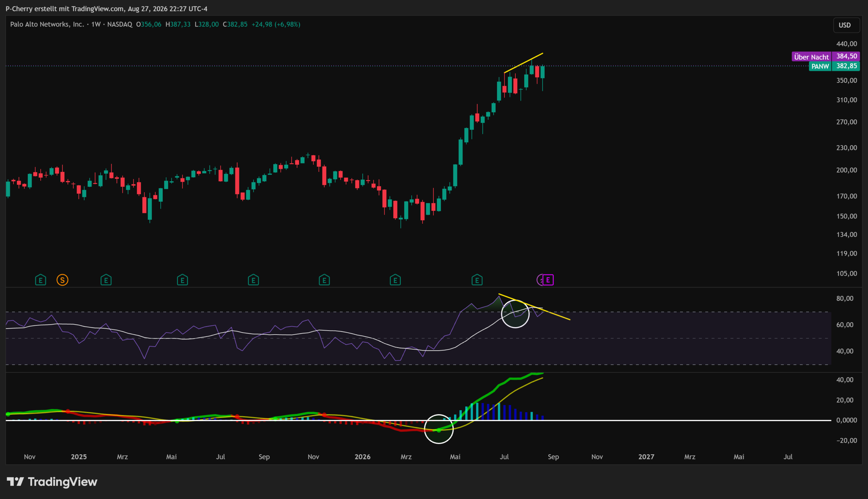
Task: Click the 119,00 price axis label
Action: point(846,254)
